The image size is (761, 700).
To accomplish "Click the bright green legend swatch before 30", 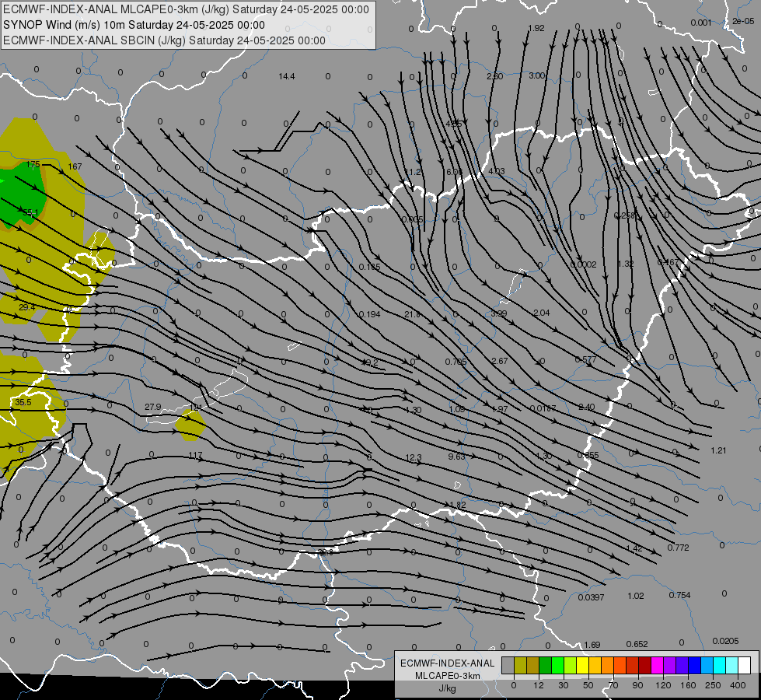I will 557,666.
